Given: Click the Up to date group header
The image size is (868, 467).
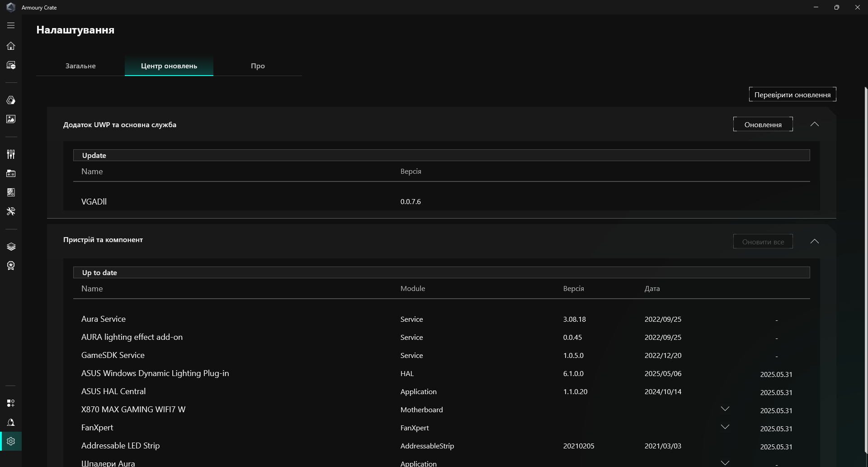Looking at the screenshot, I should [441, 272].
